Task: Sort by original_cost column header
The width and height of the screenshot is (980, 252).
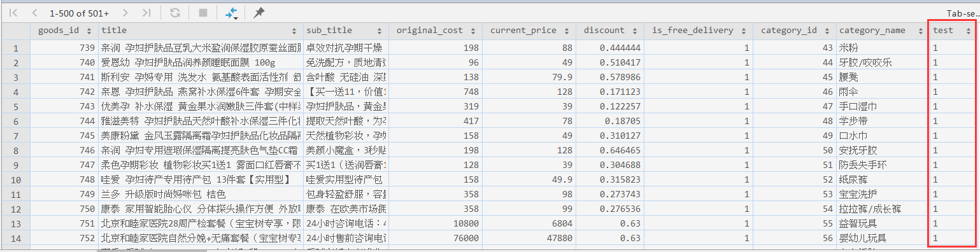Action: click(x=435, y=31)
